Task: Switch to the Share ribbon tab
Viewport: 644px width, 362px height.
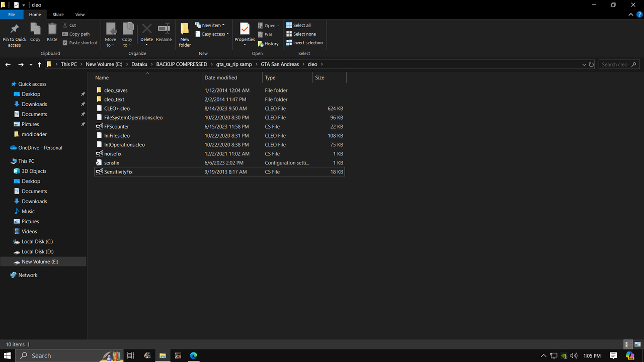Action: coord(58,15)
